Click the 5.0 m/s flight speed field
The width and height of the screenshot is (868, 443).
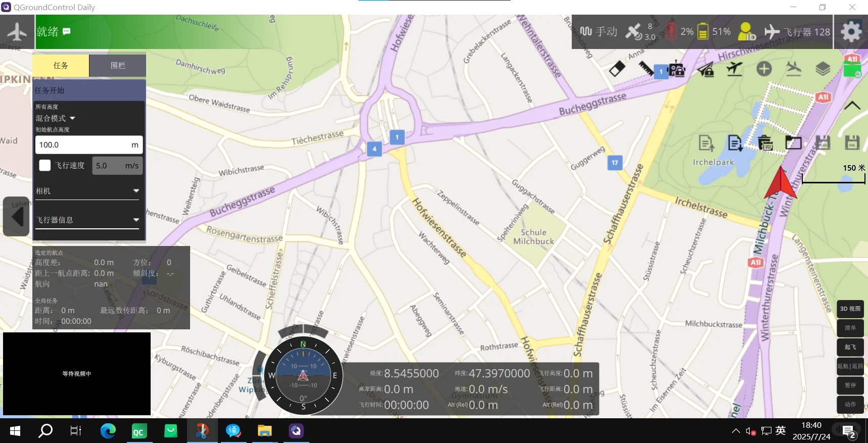(x=117, y=166)
